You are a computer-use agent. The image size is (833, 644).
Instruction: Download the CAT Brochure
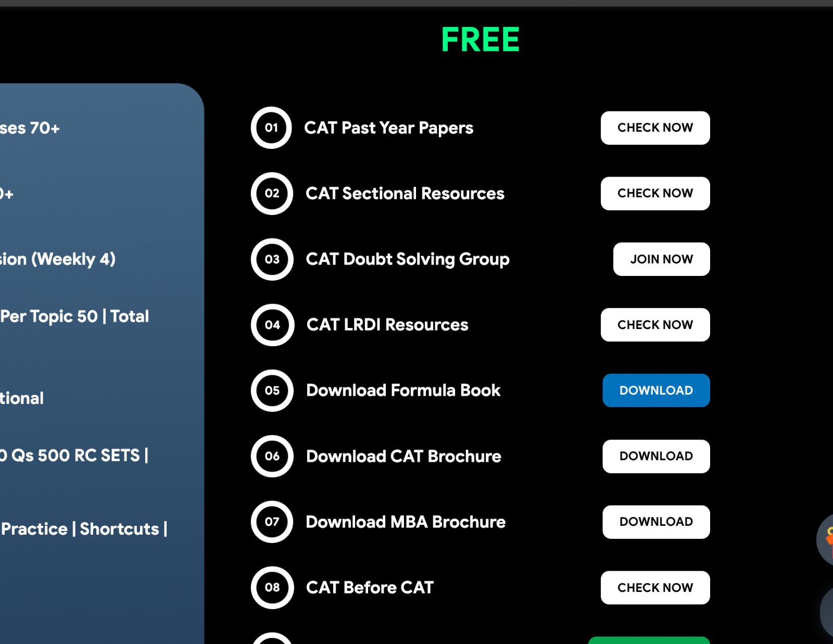click(x=656, y=456)
